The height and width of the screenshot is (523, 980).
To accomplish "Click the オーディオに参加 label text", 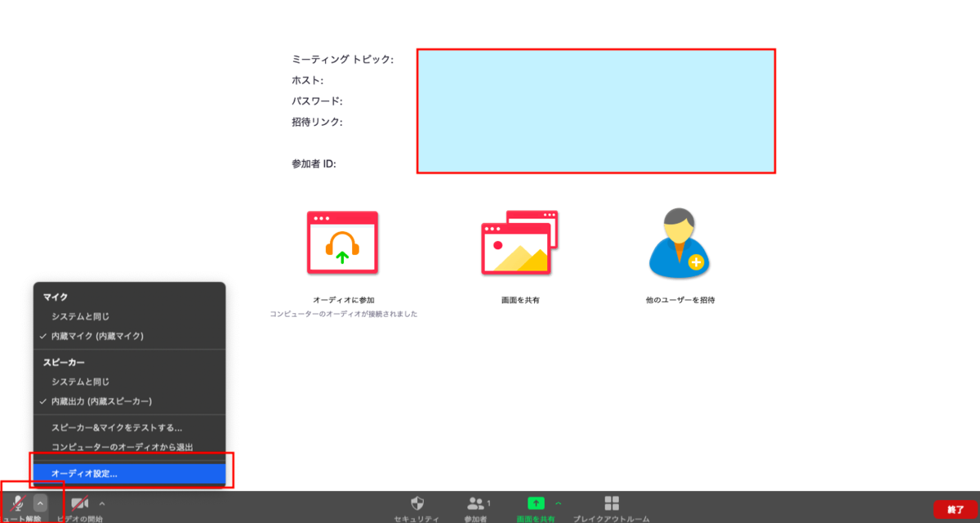I will click(x=343, y=300).
